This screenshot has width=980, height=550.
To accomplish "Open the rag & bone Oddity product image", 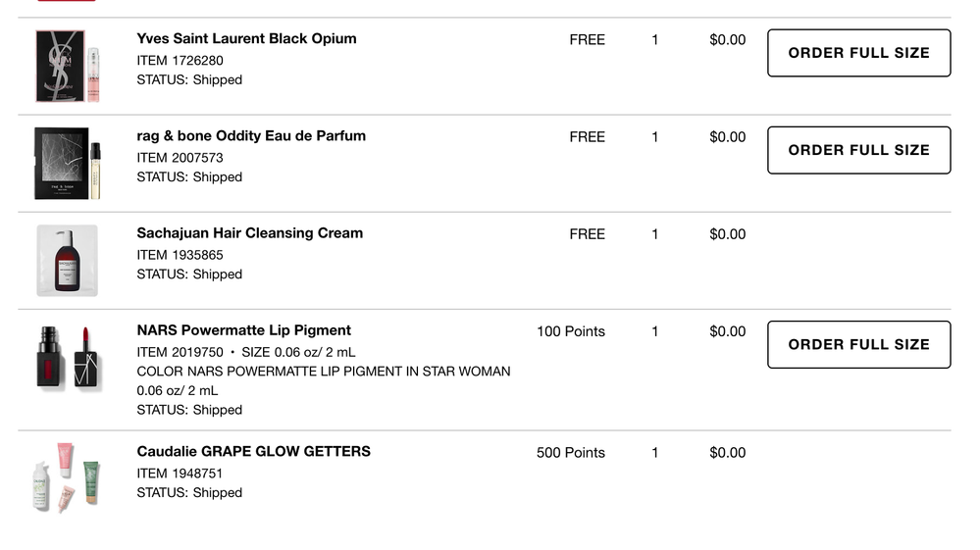I will coord(67,163).
